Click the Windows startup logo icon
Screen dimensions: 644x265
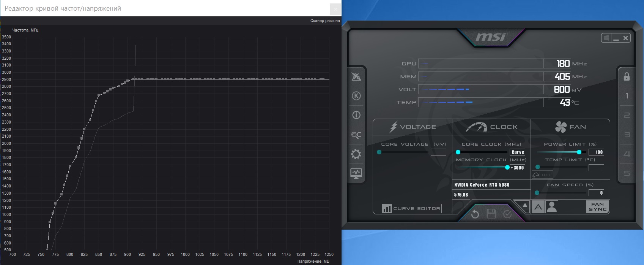(606, 38)
